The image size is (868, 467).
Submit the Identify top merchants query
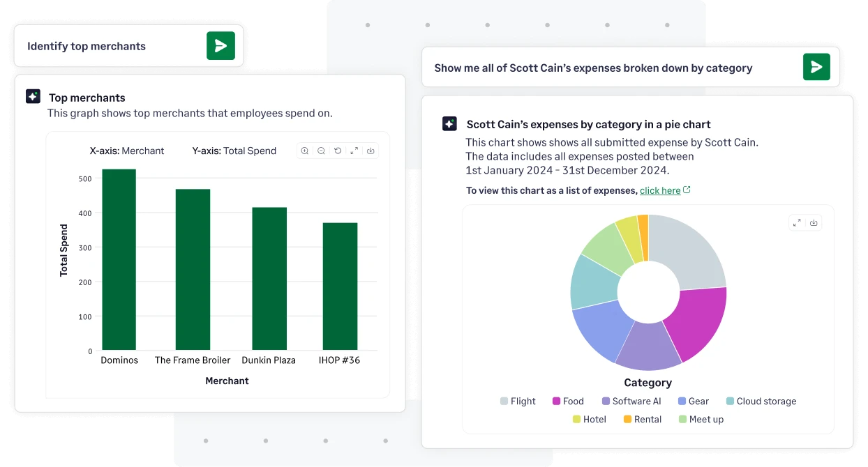pos(221,45)
